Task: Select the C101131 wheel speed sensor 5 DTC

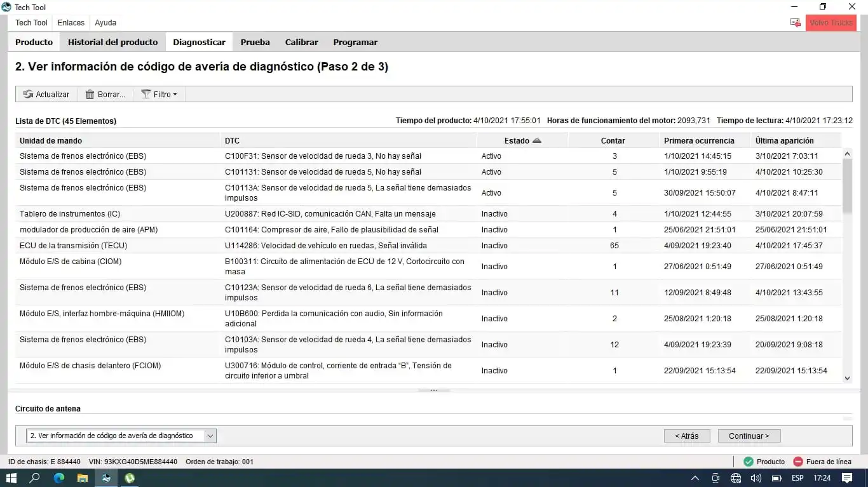Action: 428,171
